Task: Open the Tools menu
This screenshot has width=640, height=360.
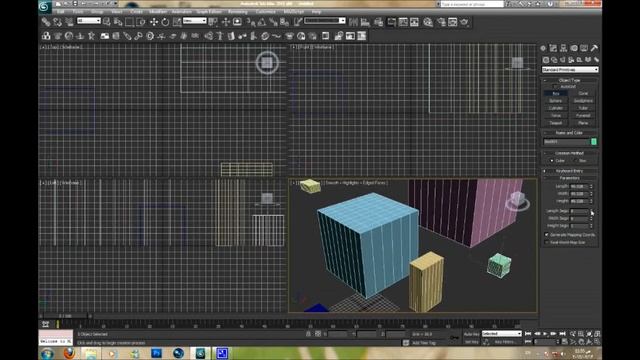Action: [x=78, y=12]
